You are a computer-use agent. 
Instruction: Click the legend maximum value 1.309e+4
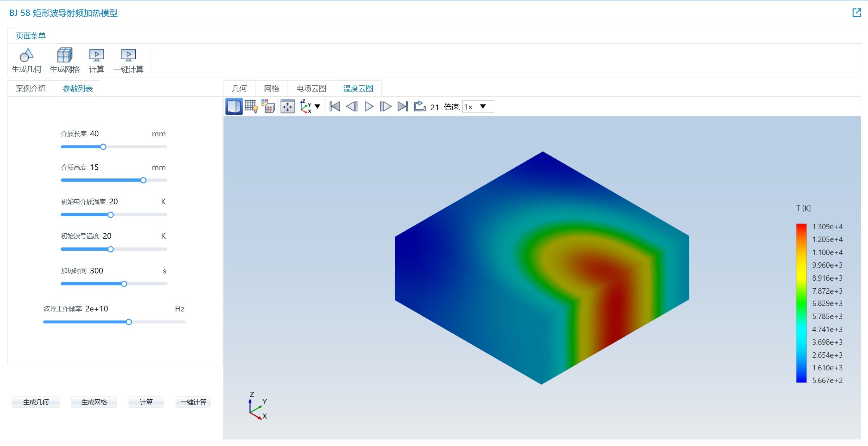(x=827, y=227)
